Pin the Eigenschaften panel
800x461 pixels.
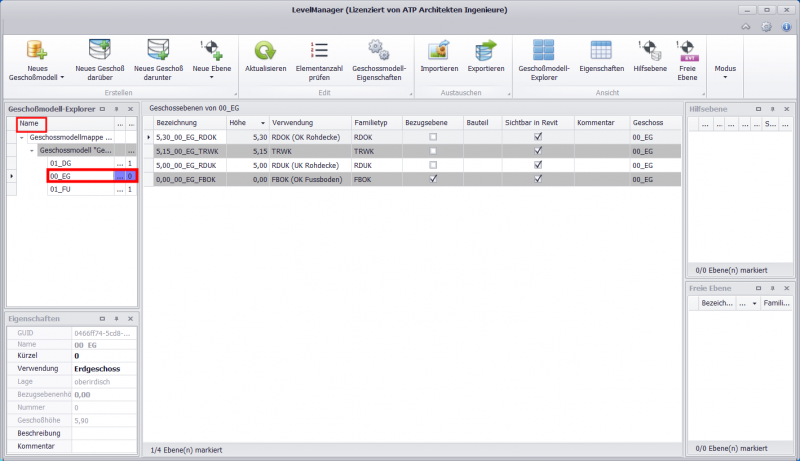(116, 319)
